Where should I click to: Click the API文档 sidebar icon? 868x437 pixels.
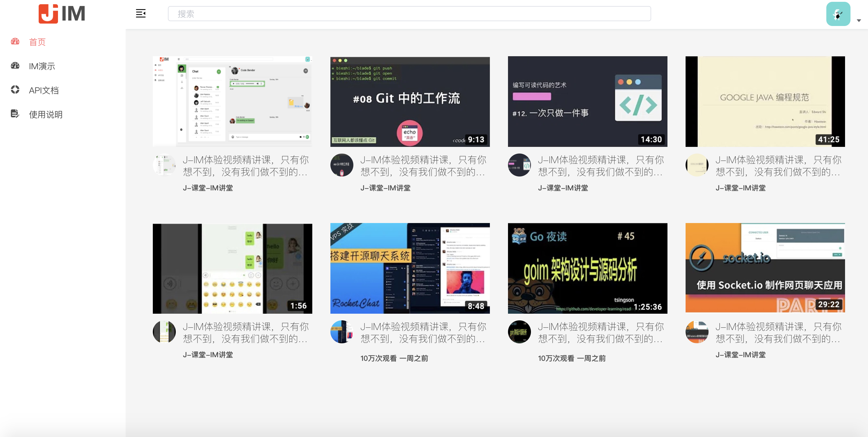click(x=16, y=90)
